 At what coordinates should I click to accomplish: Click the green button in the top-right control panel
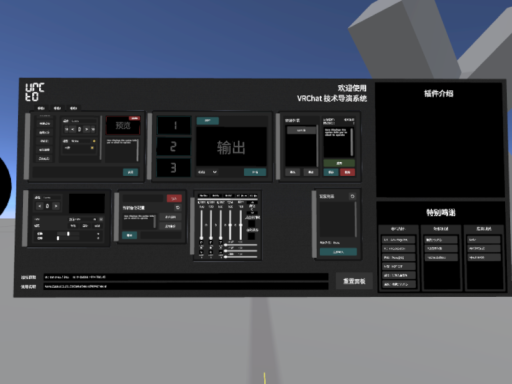(339, 163)
